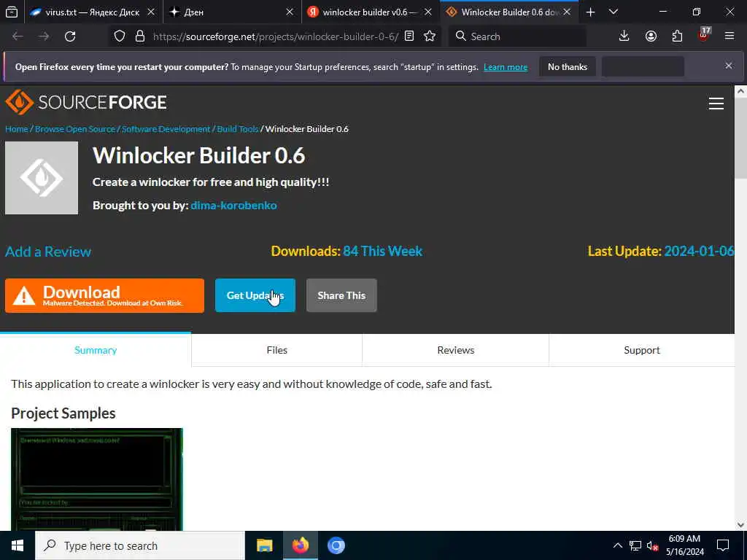Open the Build Tools breadcrumb link
Screen dimensions: 747x560
237,129
